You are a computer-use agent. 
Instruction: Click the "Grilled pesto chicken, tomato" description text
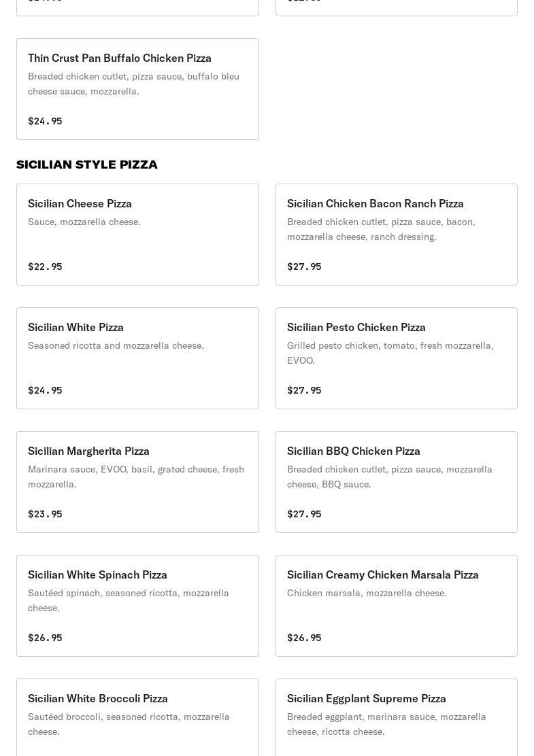(x=390, y=353)
